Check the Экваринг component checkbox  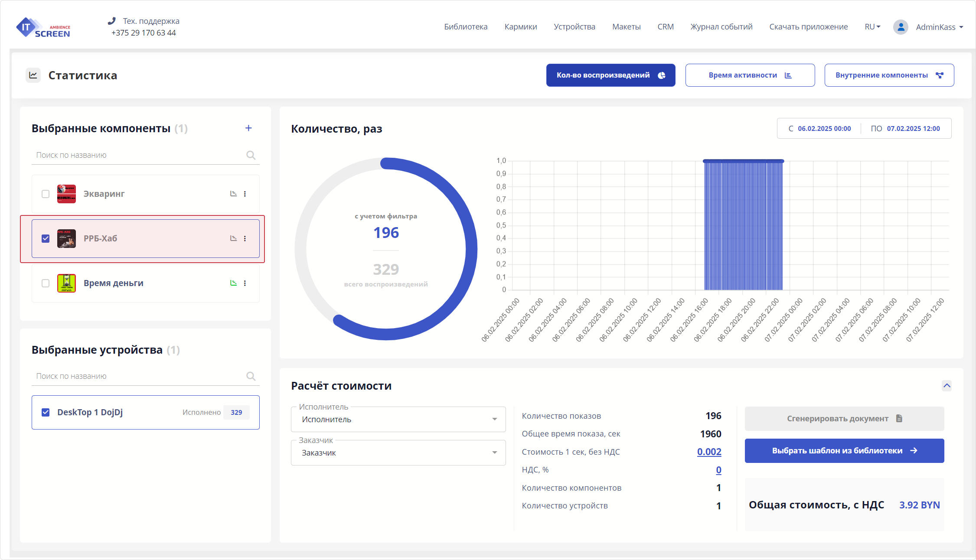(x=46, y=194)
